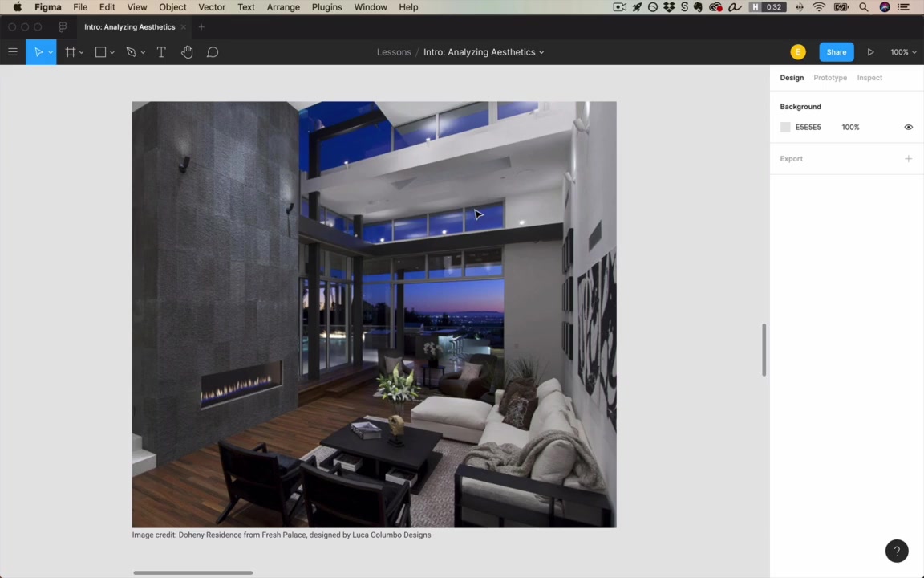Click the horizontal canvas scrollbar thumb
This screenshot has width=924, height=578.
[192, 572]
